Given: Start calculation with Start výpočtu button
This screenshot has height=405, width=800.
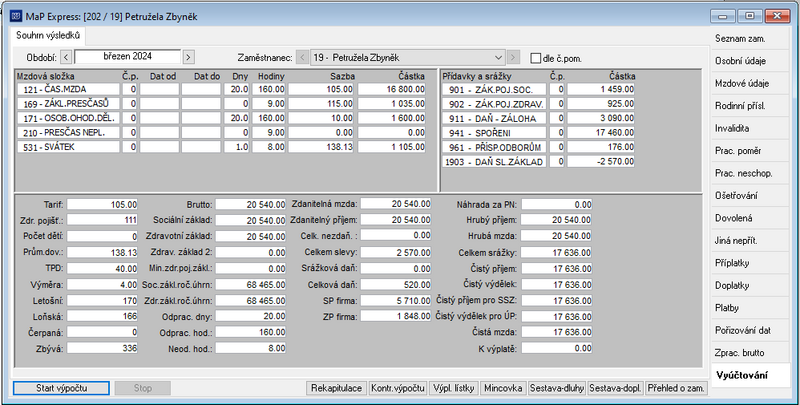Looking at the screenshot, I should point(61,388).
